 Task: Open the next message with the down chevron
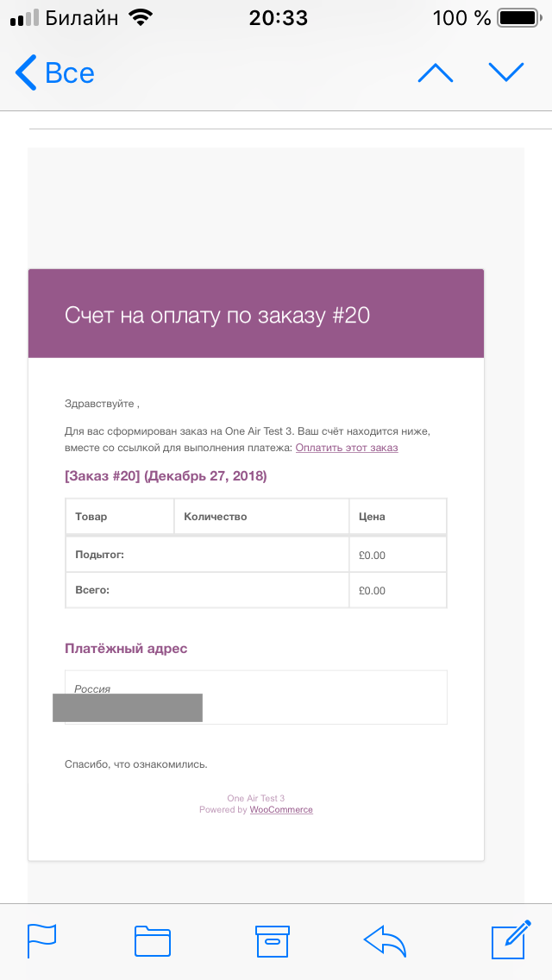pyautogui.click(x=507, y=72)
